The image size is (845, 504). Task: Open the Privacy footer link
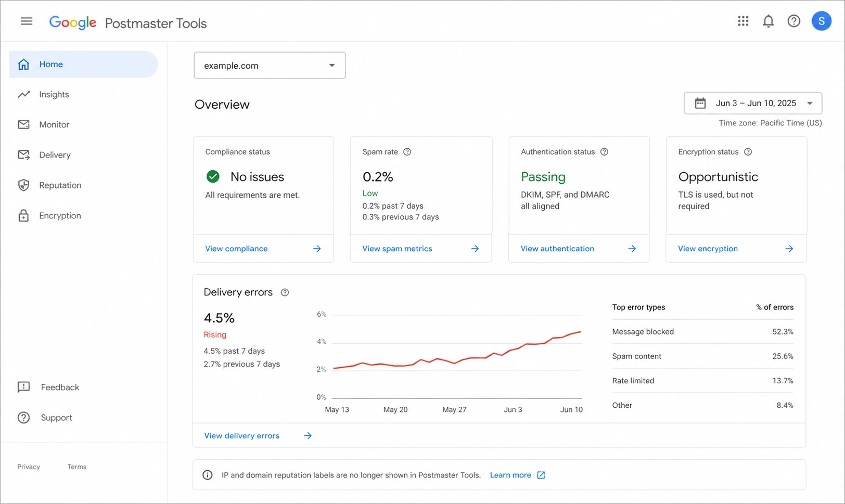tap(29, 467)
